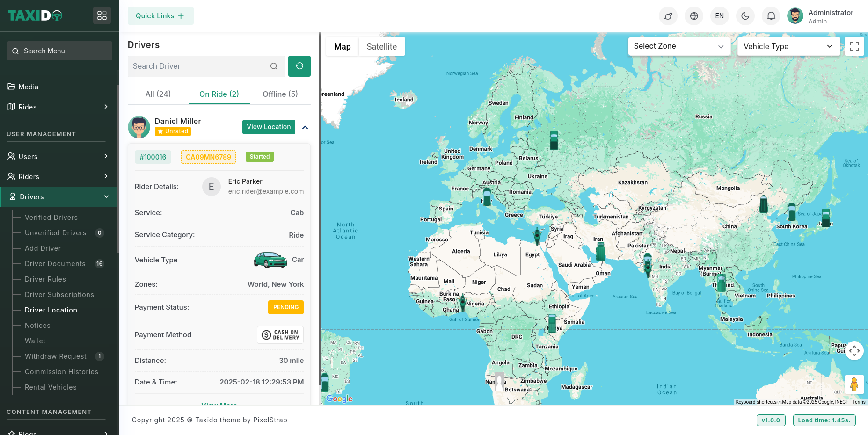Click the search icon in Search Driver
This screenshot has width=868, height=435.
coord(274,66)
